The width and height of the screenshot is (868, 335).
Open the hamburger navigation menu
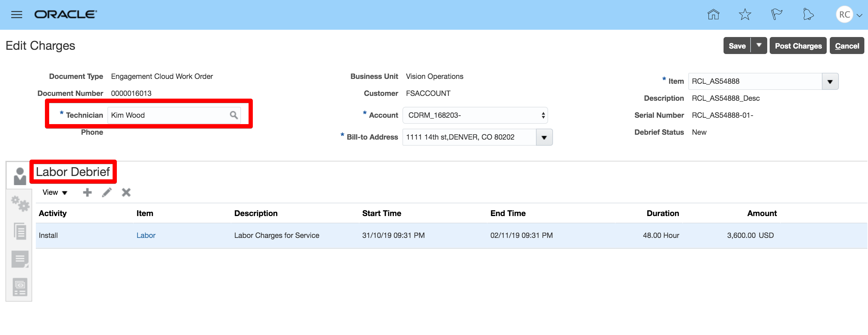(x=16, y=15)
